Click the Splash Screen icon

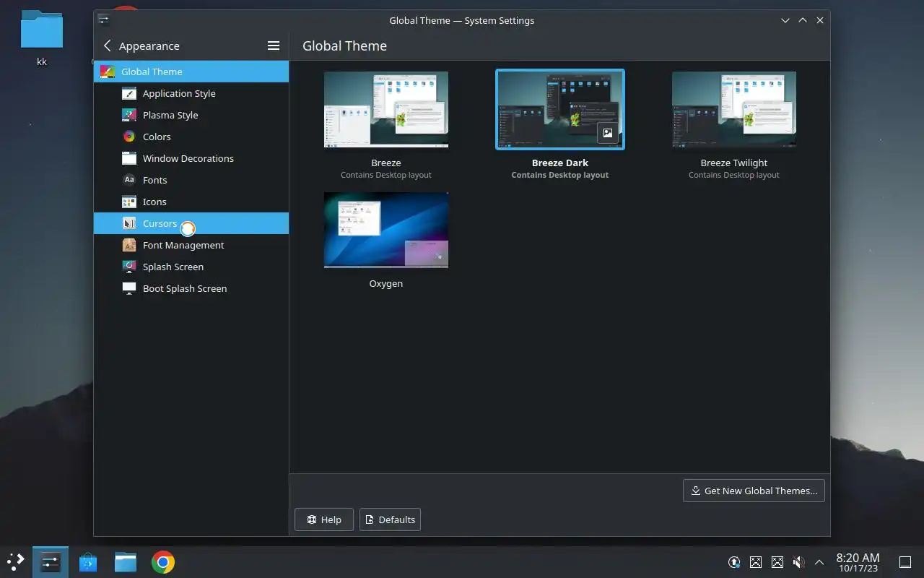(129, 267)
